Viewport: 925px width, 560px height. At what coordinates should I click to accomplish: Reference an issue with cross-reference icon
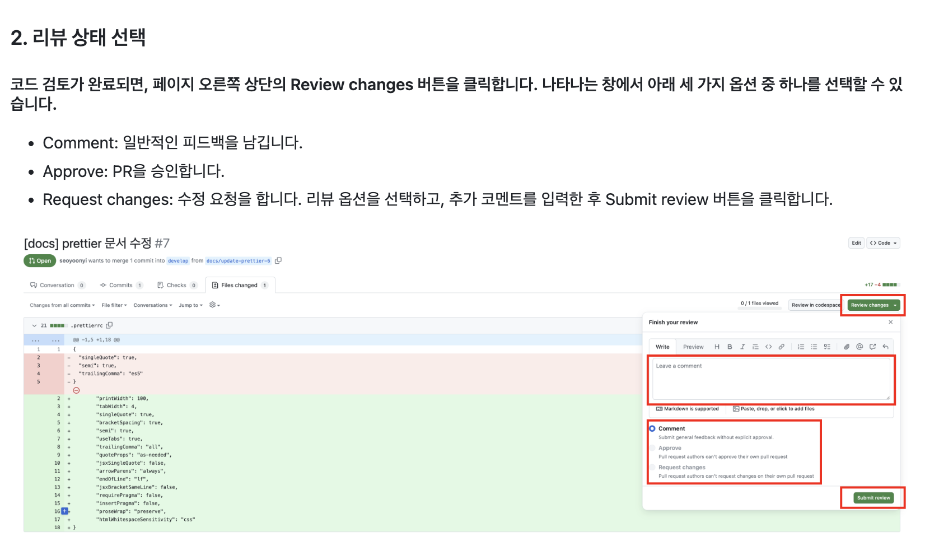pos(872,347)
